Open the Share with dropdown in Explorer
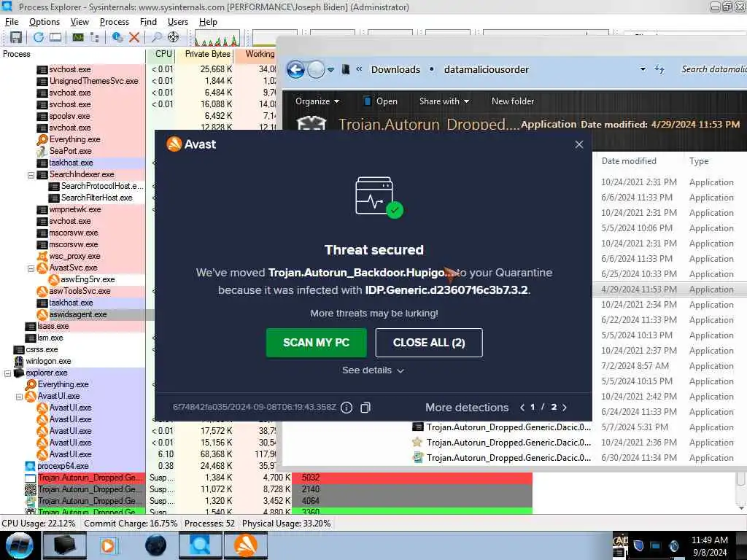The image size is (747, 560). [444, 101]
